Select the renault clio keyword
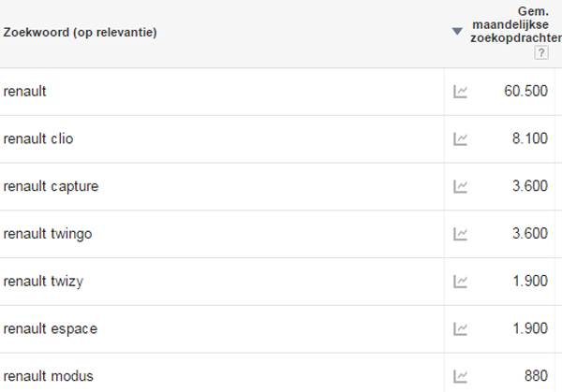The image size is (562, 392). (38, 138)
